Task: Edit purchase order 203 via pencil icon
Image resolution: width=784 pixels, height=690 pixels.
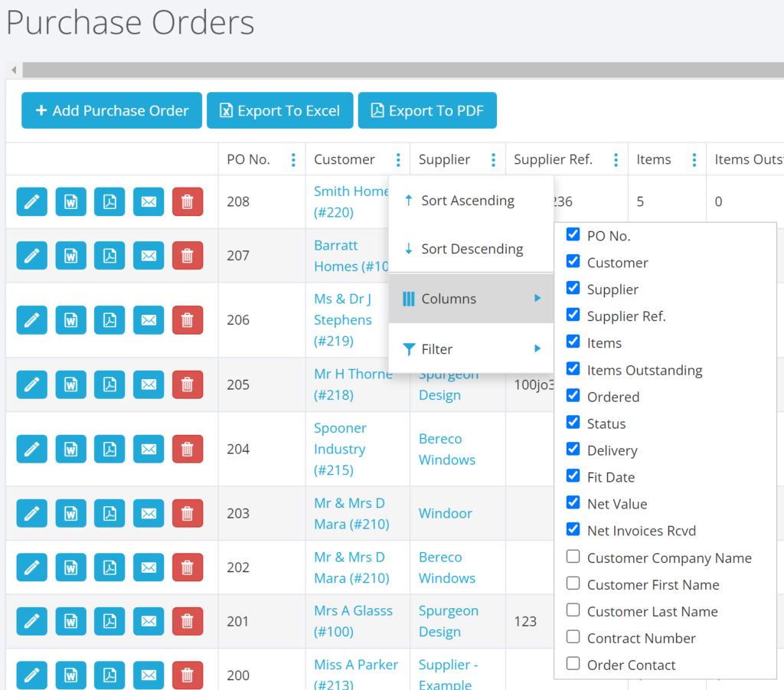Action: click(x=31, y=513)
